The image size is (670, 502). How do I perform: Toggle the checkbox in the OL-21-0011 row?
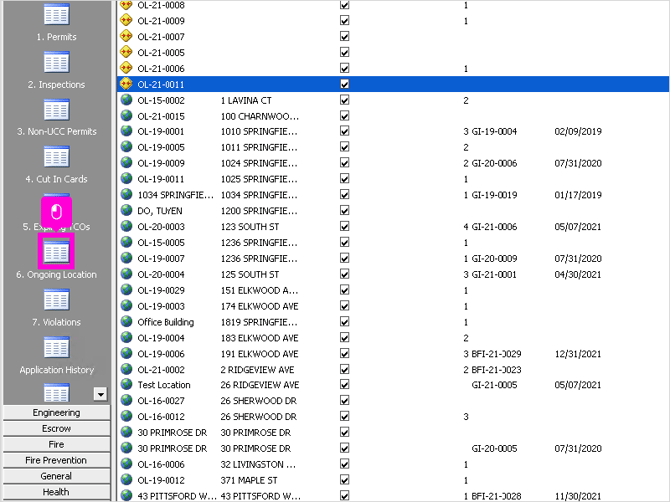pyautogui.click(x=344, y=84)
